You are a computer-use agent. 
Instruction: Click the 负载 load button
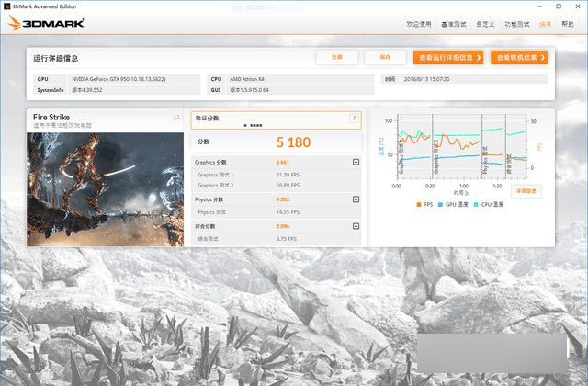click(337, 57)
